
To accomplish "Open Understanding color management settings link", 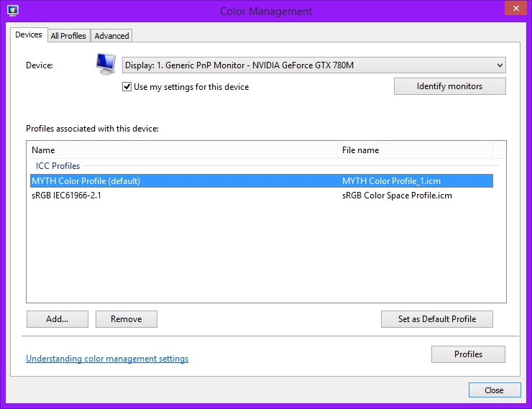I will tap(107, 359).
